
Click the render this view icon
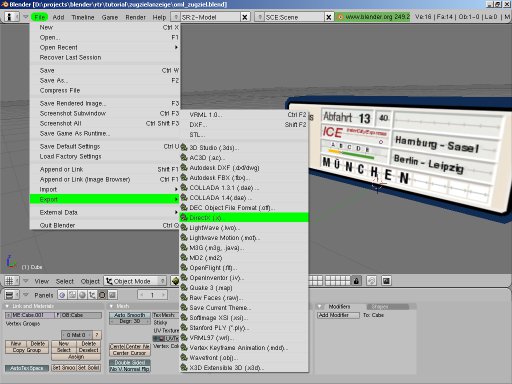click(386, 281)
